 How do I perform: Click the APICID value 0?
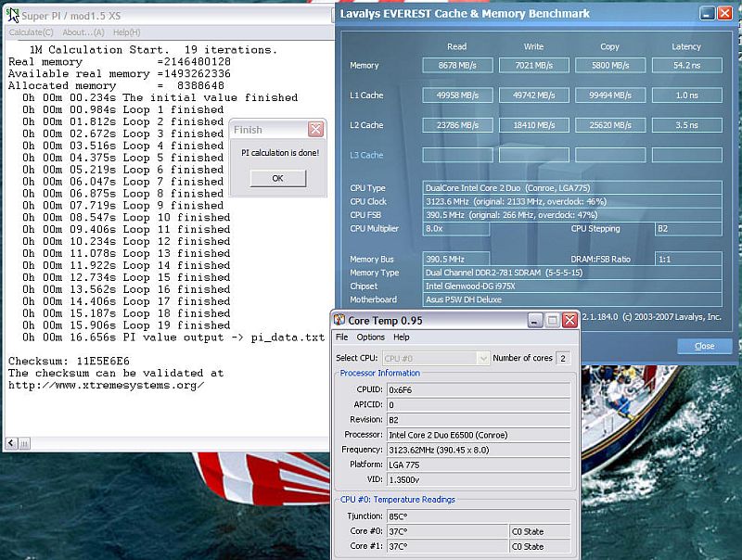tap(479, 405)
